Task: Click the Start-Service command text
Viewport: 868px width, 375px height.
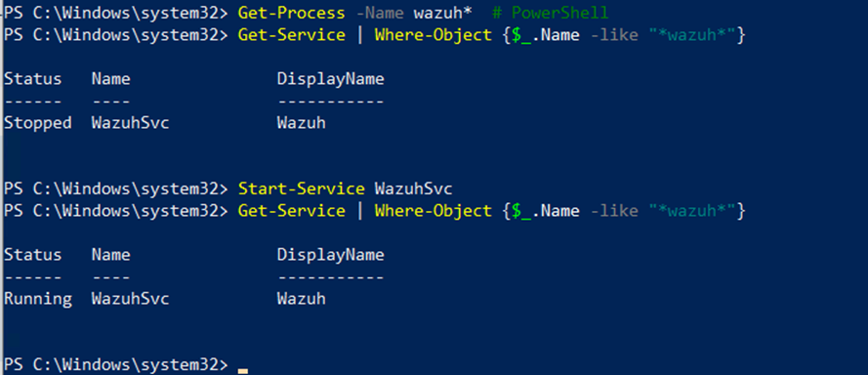Action: (x=301, y=188)
